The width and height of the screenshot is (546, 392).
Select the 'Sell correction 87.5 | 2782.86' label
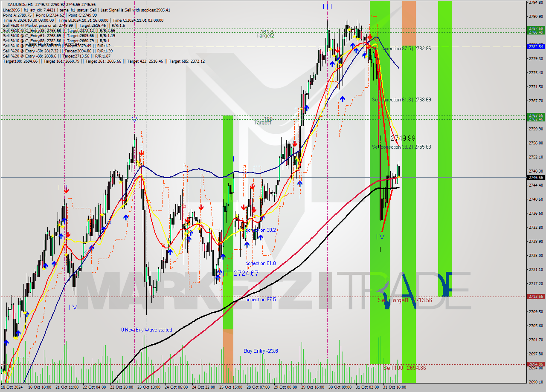pos(401,49)
